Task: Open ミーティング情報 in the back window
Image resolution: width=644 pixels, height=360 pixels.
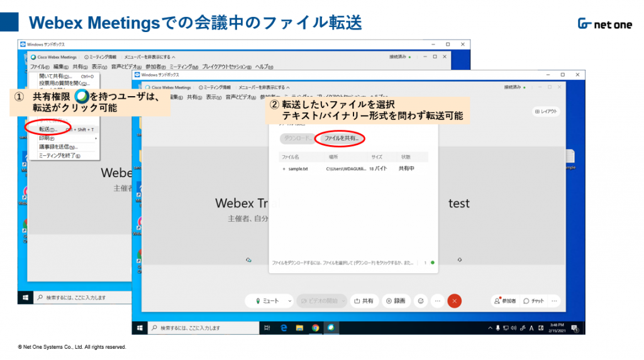Action: point(100,57)
